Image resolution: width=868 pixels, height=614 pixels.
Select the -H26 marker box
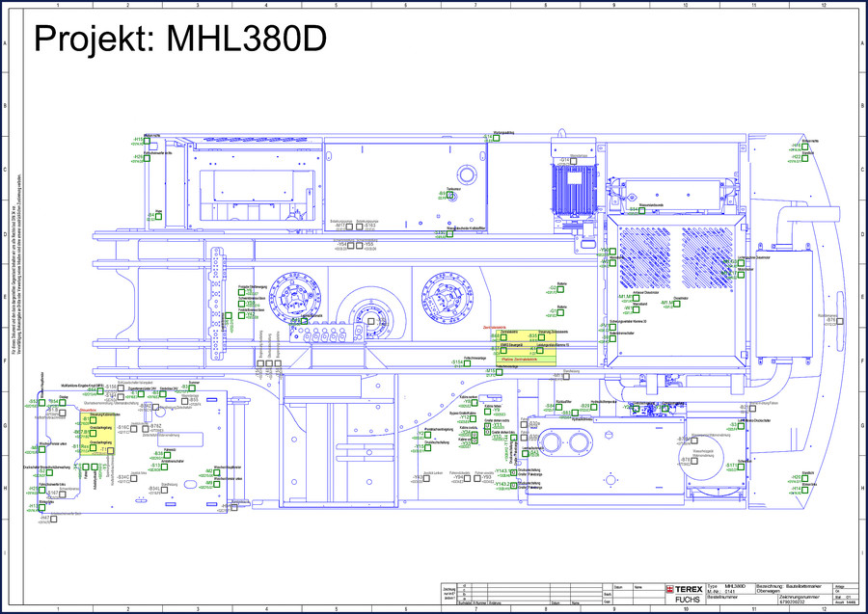tap(147, 158)
